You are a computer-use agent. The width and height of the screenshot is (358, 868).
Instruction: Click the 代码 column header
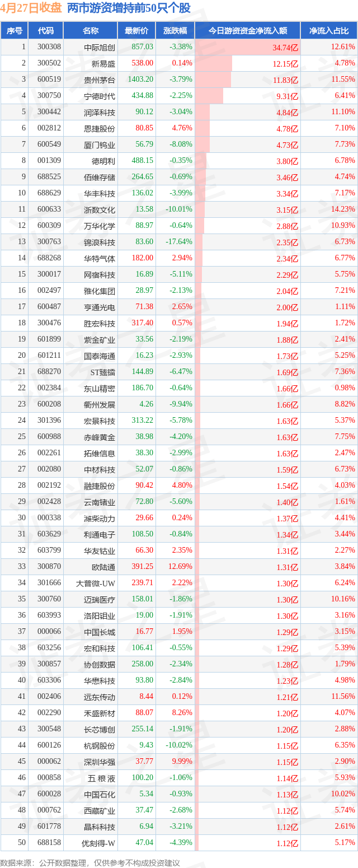(46, 31)
